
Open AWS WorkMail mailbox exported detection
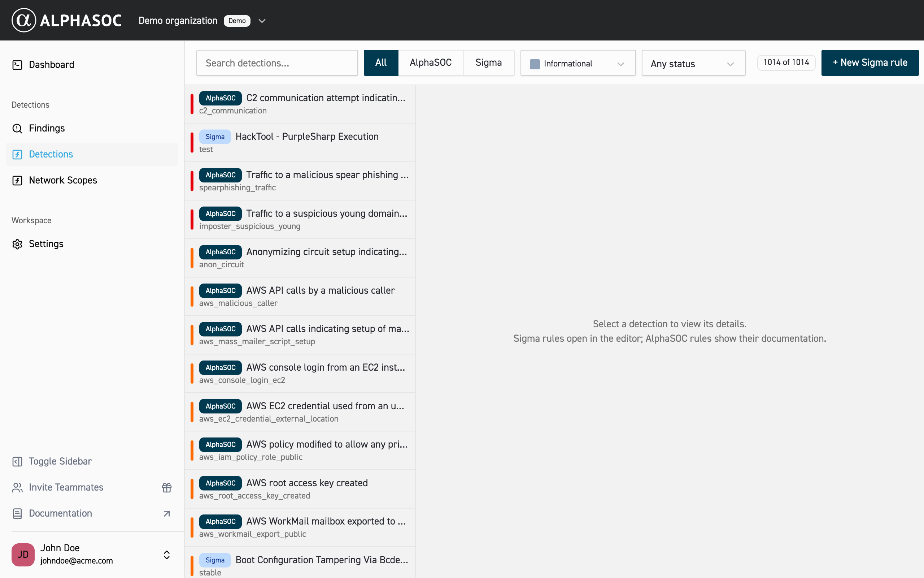click(300, 527)
